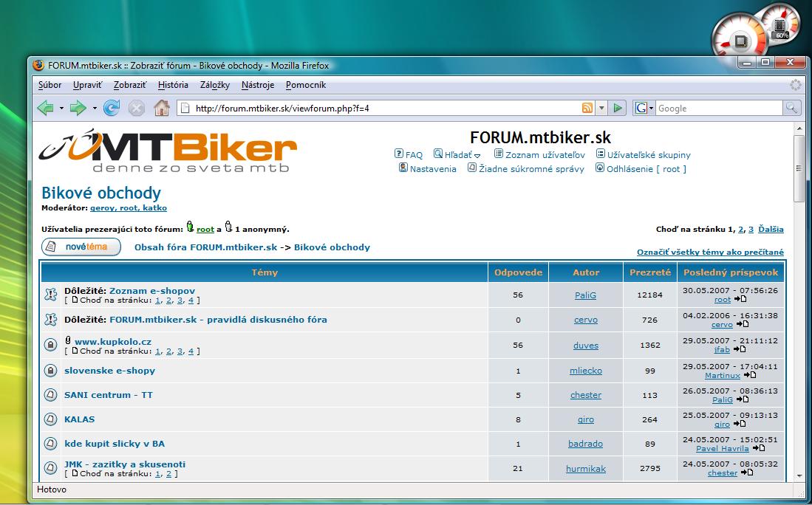Click the Back navigation arrow
812x505 pixels.
46,109
